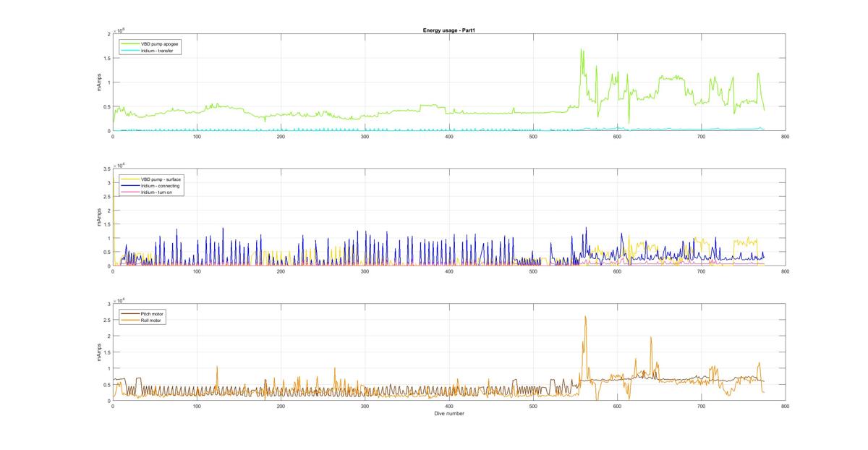The height and width of the screenshot is (450, 868).
Task: Click the '1.5' y-tick of the top plot
Action: (x=106, y=58)
